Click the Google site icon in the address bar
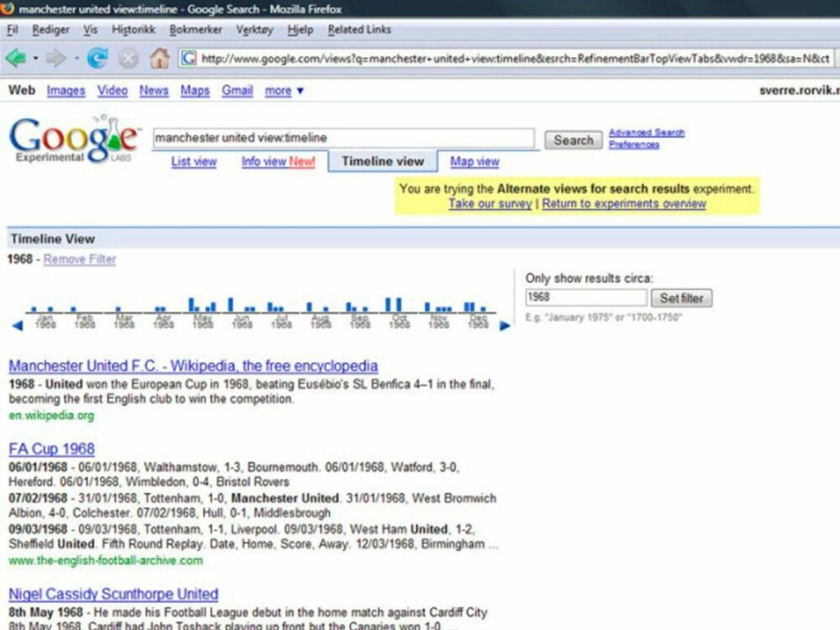The width and height of the screenshot is (840, 630). pos(188,58)
